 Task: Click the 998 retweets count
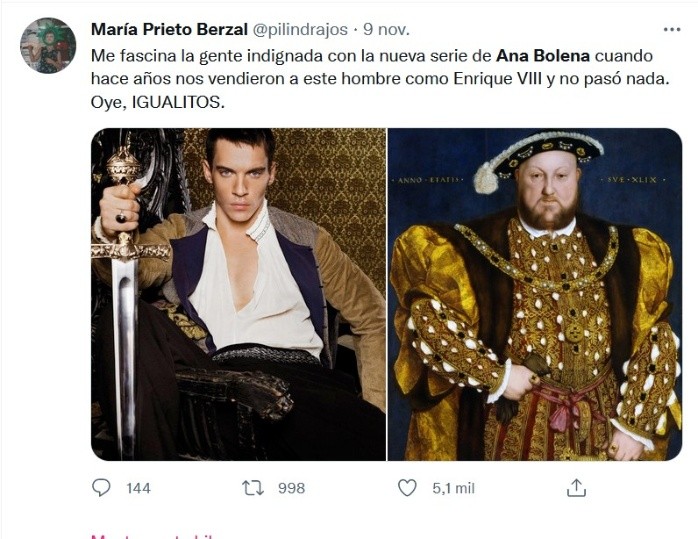291,488
